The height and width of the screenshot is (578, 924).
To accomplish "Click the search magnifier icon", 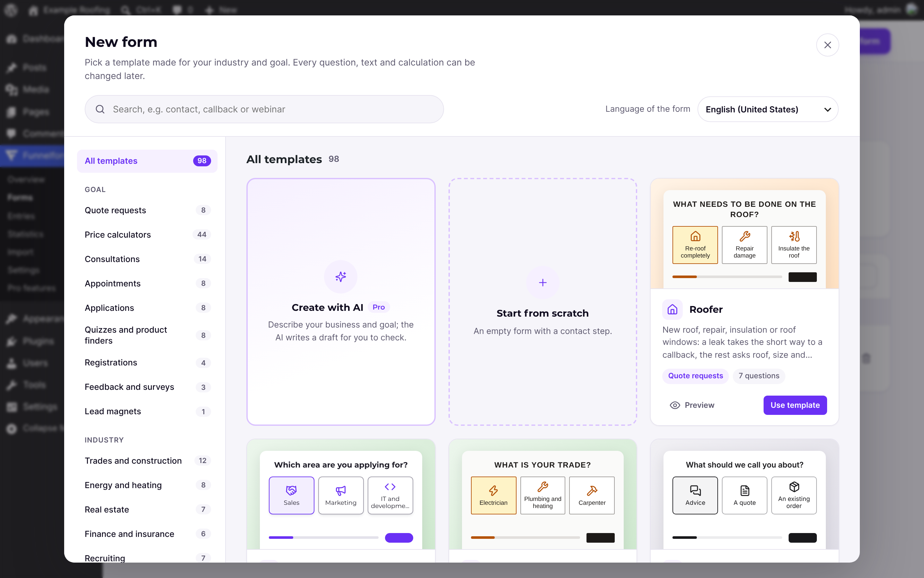I will (100, 109).
